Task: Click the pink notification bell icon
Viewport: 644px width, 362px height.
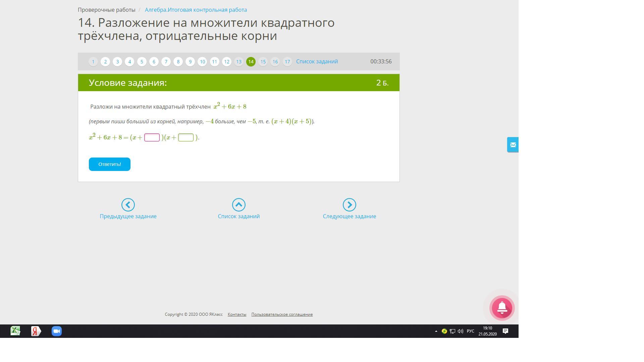Action: (502, 308)
